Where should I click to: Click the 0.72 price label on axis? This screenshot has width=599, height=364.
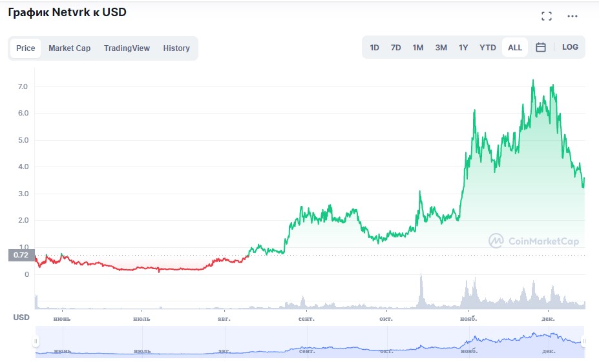pyautogui.click(x=21, y=255)
